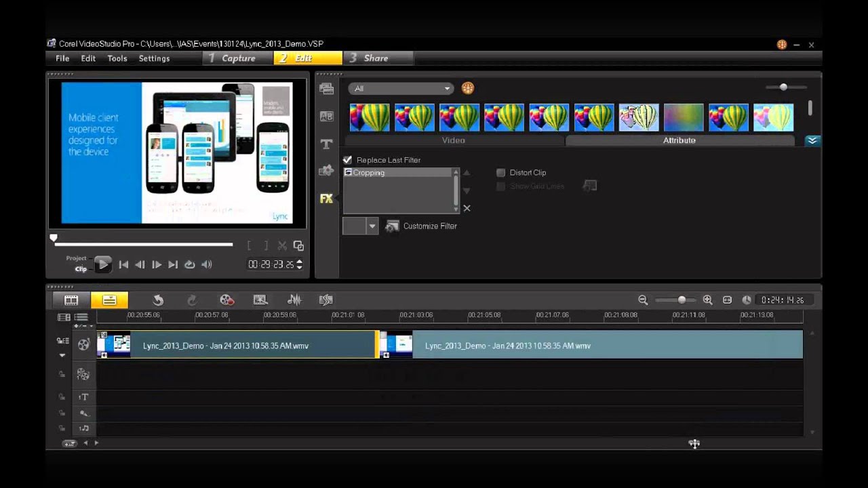Toggle ripple editing for Title track
Viewport: 868px width, 488px height.
pyautogui.click(x=62, y=397)
